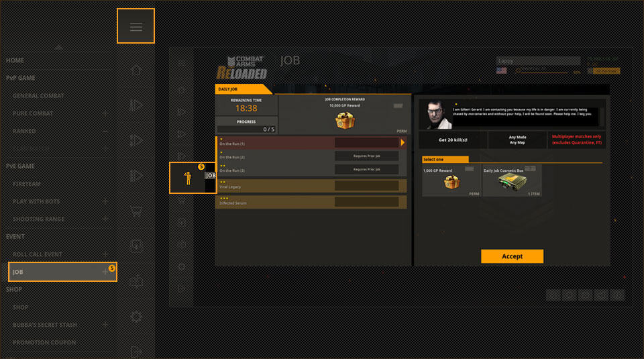Select PvP GAME menu heading
Screen dimensions: 644x359
(21, 78)
